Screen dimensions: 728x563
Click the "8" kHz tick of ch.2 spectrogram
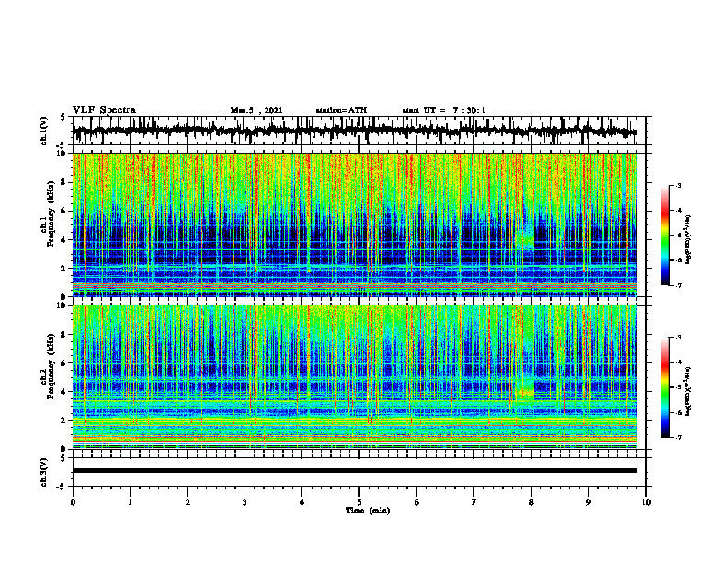(x=63, y=335)
